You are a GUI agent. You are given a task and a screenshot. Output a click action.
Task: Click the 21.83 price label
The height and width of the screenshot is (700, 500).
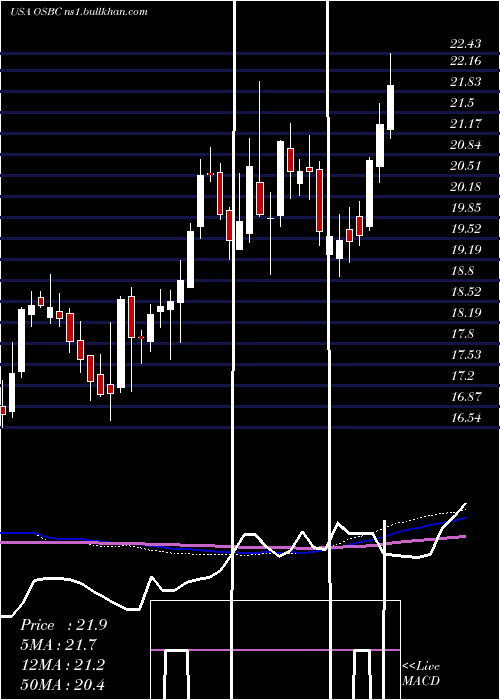[x=466, y=82]
